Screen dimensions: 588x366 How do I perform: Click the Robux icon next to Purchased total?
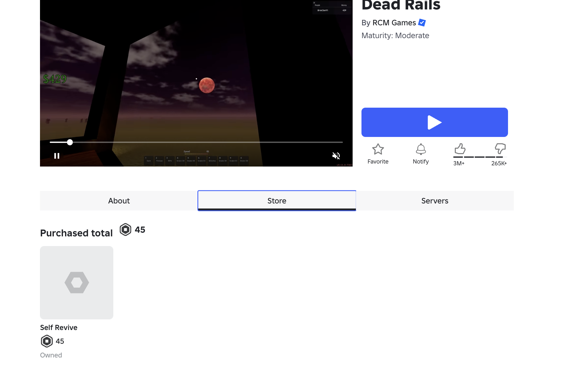click(125, 230)
